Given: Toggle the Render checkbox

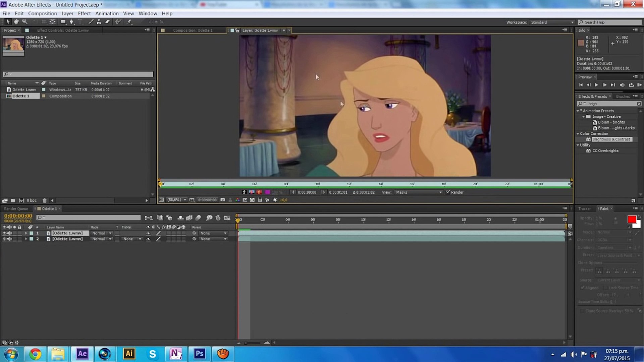Looking at the screenshot, I should tap(448, 192).
